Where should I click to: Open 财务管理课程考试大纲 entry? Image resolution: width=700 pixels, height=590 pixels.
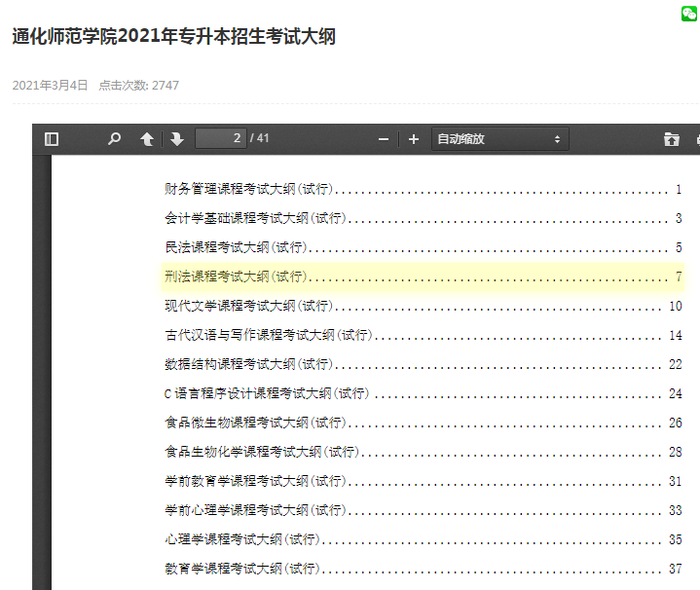(x=424, y=189)
